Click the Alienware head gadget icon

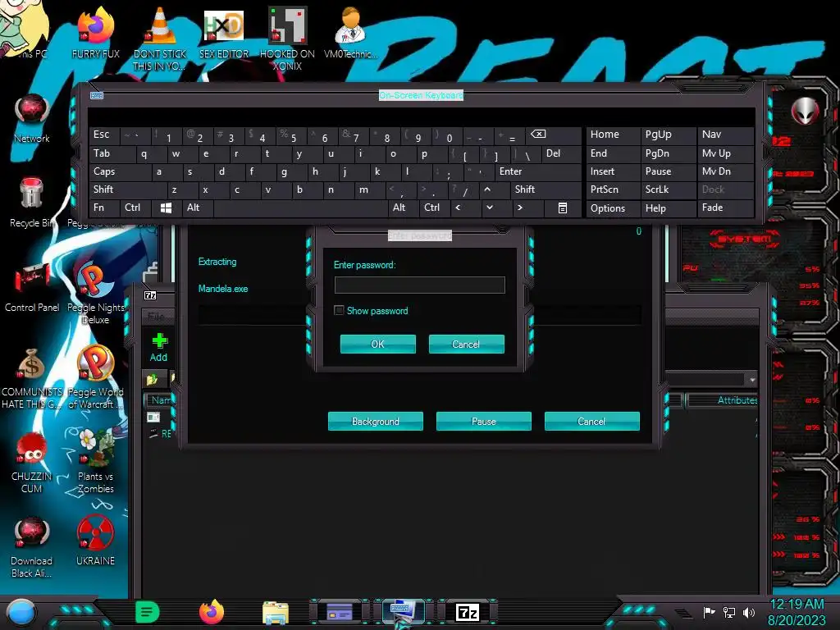point(806,111)
